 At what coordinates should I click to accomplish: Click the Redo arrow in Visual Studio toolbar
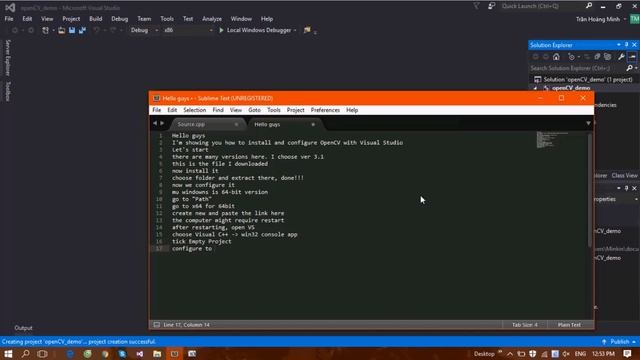[x=113, y=30]
